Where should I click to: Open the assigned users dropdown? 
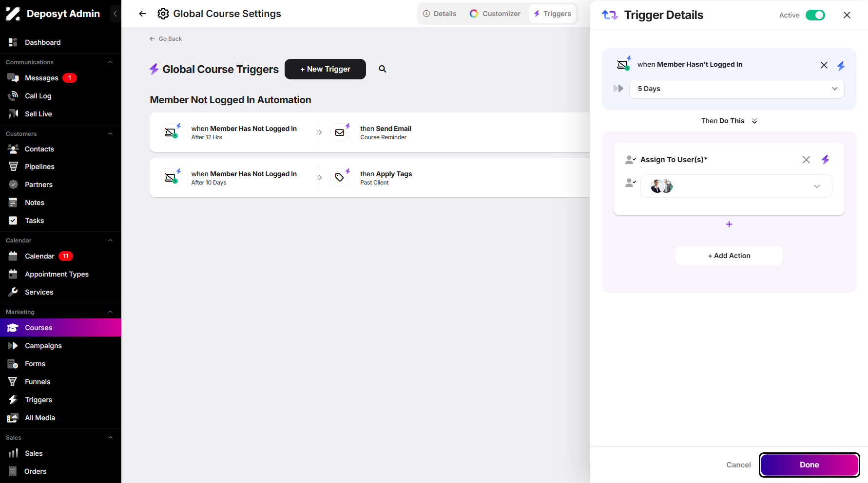click(736, 186)
